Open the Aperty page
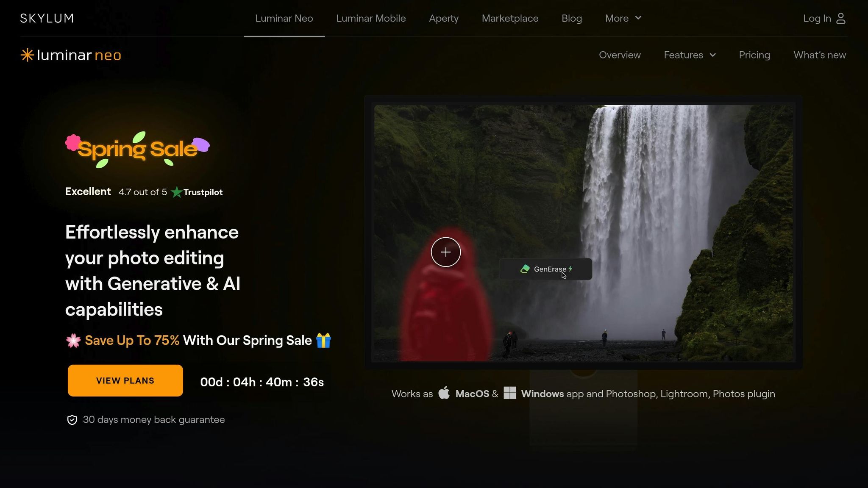Screen dimensions: 868x488 (x=444, y=18)
